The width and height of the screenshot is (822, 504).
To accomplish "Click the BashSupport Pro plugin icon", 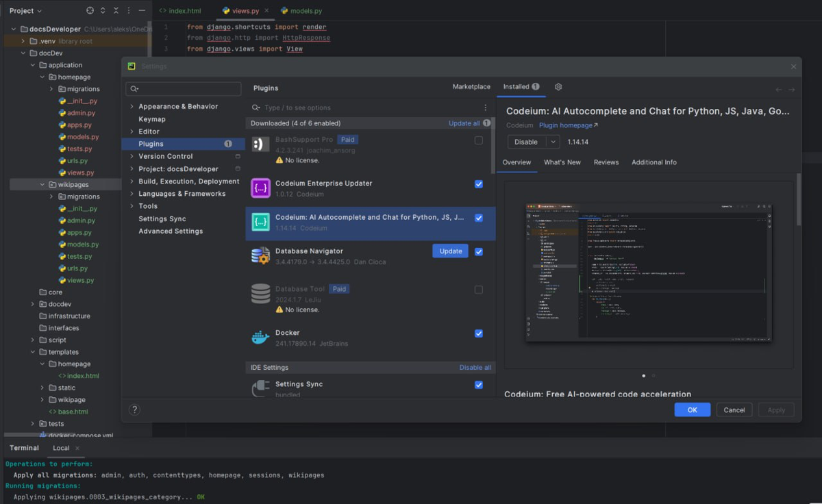I will (260, 144).
